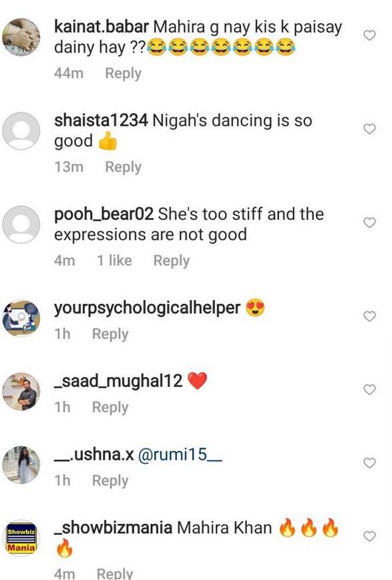
Task: View the 1 like on pooh_bear02's comment
Action: click(114, 261)
